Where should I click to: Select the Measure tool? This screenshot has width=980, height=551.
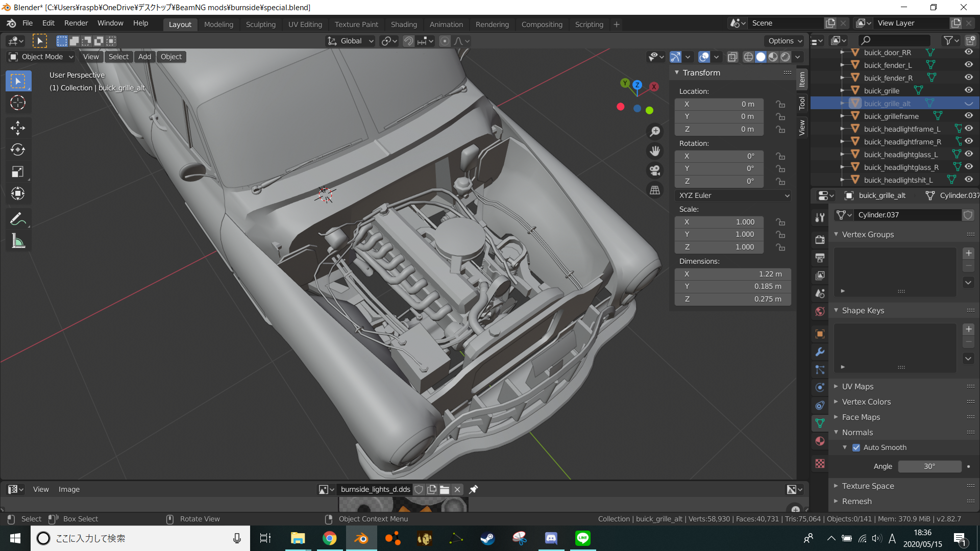point(18,241)
